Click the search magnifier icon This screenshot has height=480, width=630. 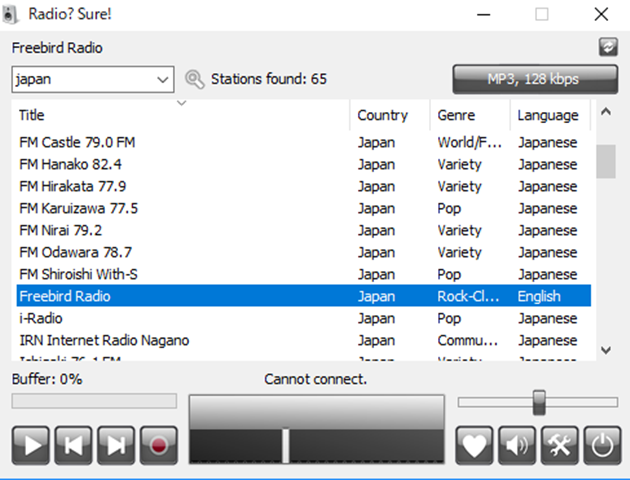tap(194, 79)
